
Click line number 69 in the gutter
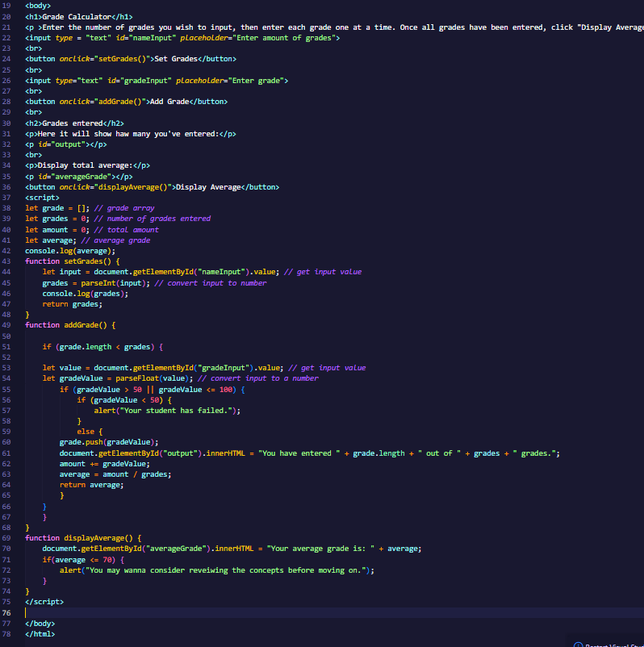[x=7, y=537]
